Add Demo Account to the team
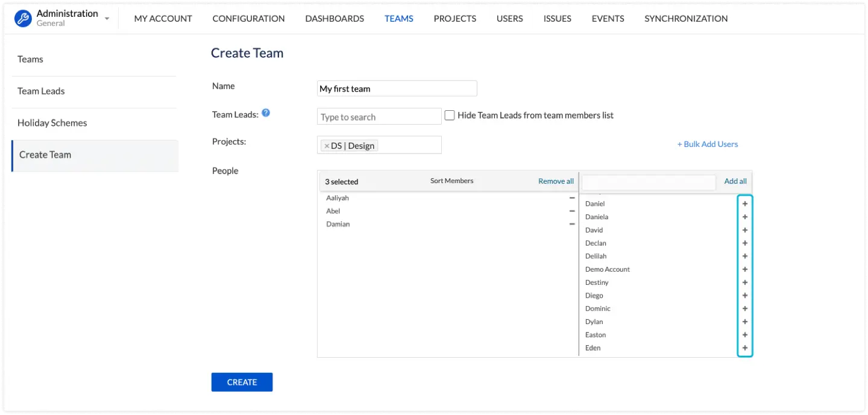Screen dimensions: 868x415 coord(745,269)
